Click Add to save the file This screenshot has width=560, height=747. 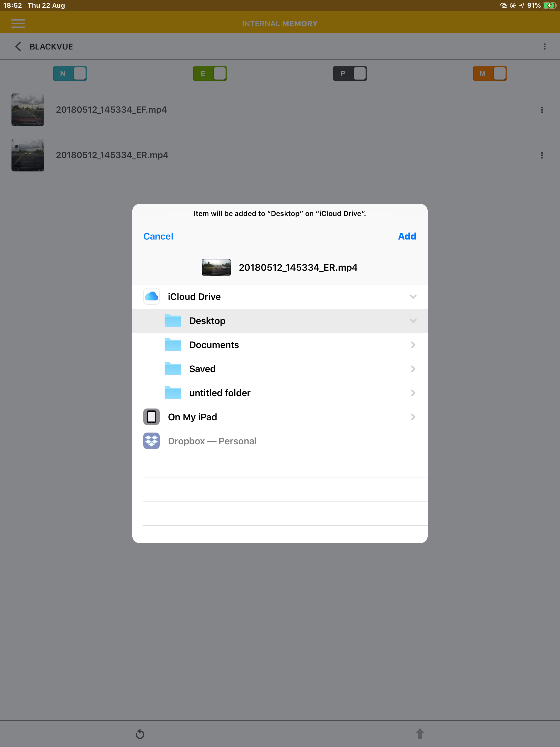point(407,236)
